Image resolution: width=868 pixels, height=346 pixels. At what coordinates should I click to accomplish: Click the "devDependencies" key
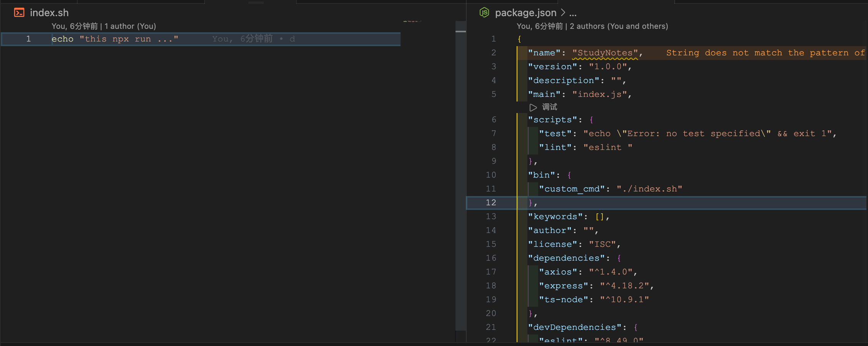click(x=575, y=327)
